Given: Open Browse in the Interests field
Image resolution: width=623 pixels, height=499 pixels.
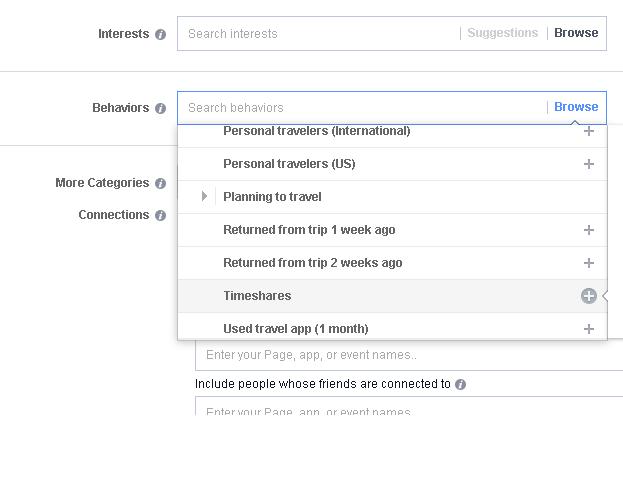Looking at the screenshot, I should click(x=576, y=33).
